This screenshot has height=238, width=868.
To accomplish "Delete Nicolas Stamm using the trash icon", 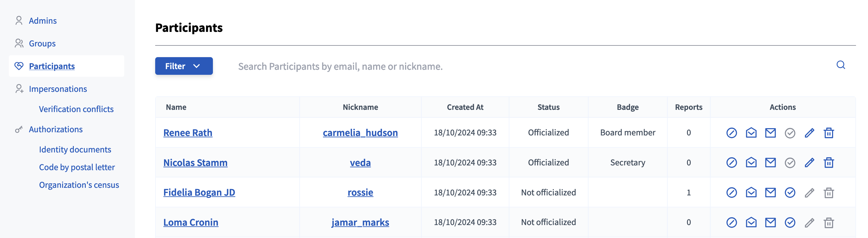I will click(x=829, y=163).
